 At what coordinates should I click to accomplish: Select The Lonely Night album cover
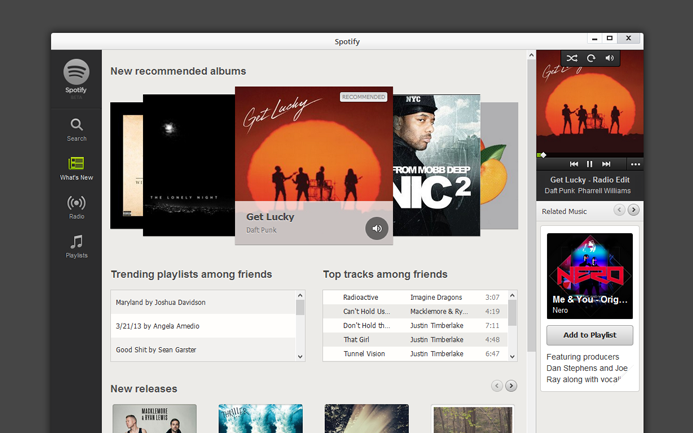tap(189, 165)
